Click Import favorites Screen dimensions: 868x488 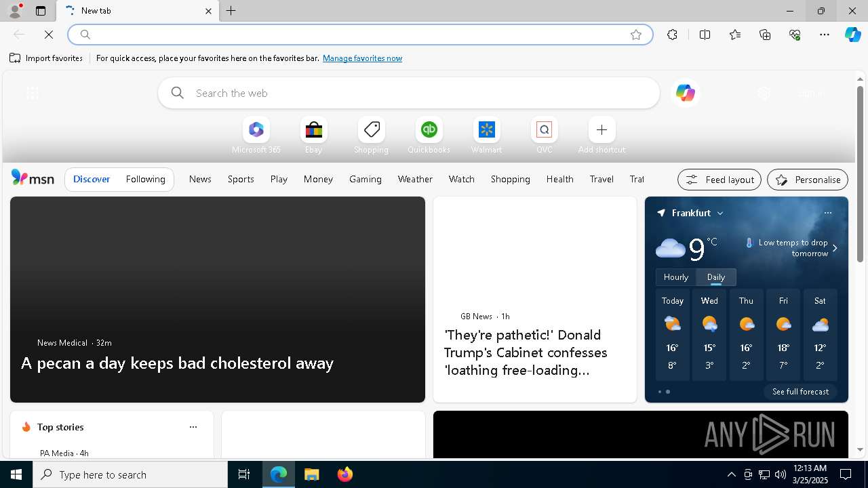pos(46,58)
